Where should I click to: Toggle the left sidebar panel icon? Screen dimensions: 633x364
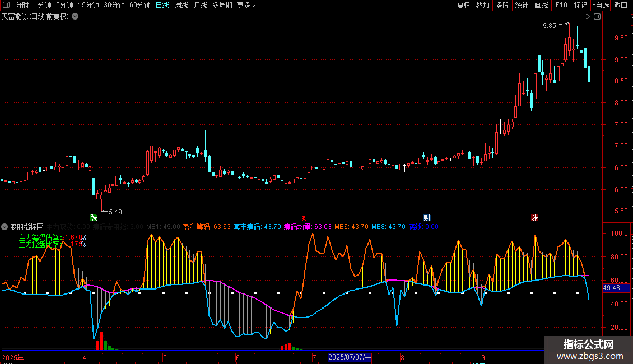[x=7, y=5]
